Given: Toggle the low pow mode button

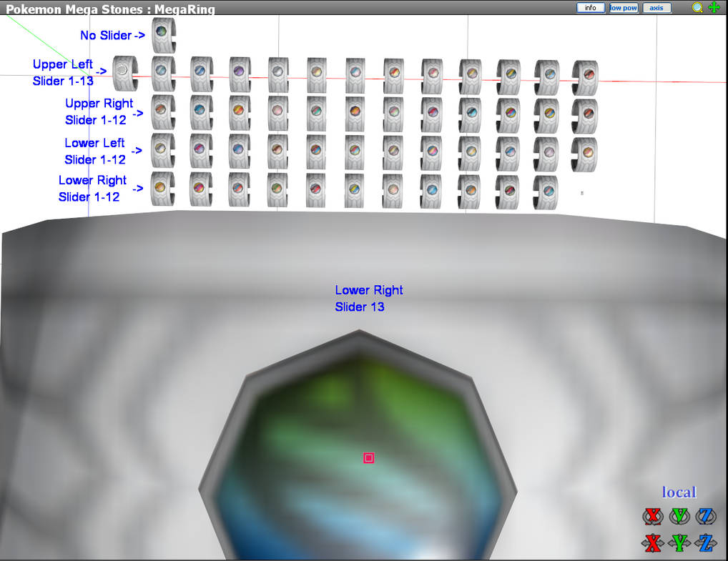Looking at the screenshot, I should point(624,8).
